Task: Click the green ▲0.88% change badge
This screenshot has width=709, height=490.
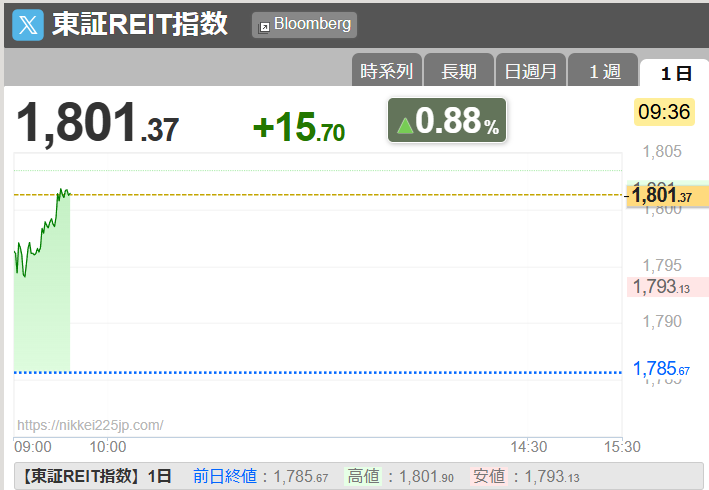Action: coord(447,120)
